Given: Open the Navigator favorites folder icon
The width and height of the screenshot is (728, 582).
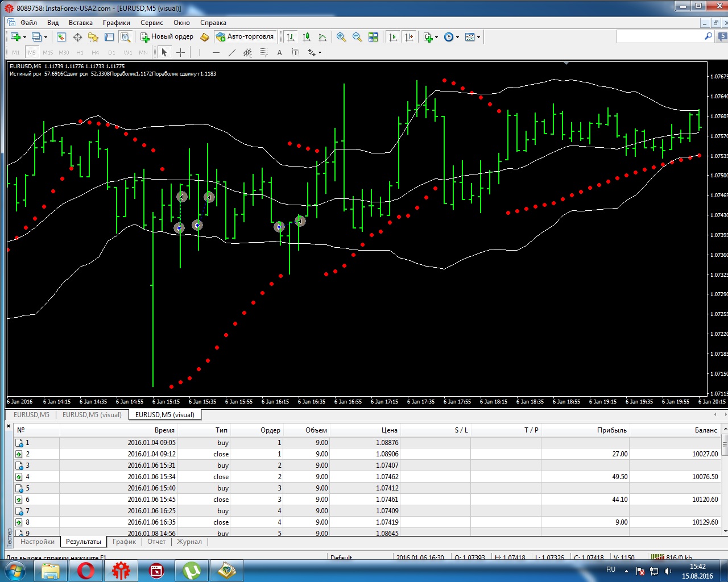Looking at the screenshot, I should coord(93,37).
